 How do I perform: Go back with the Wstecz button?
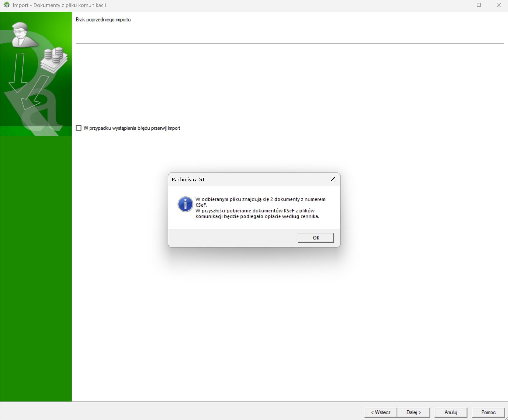coord(380,412)
